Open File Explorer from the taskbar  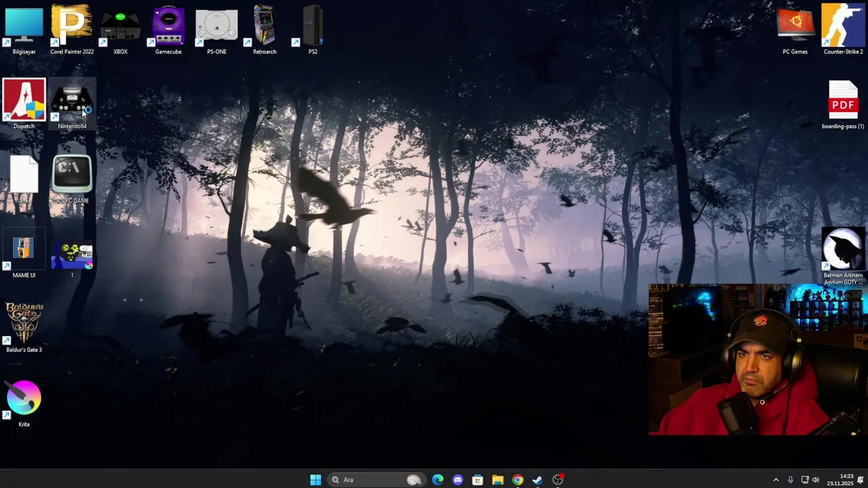click(x=498, y=480)
